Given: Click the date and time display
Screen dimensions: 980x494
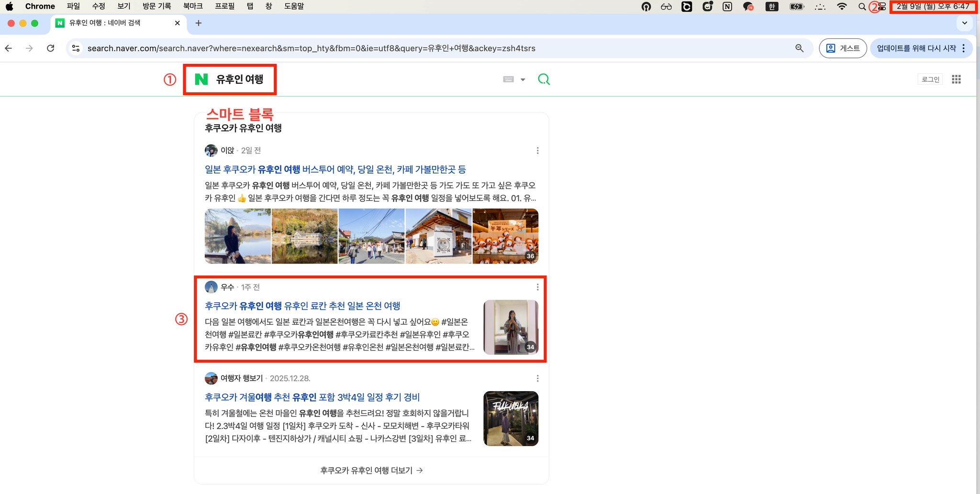Looking at the screenshot, I should point(933,7).
